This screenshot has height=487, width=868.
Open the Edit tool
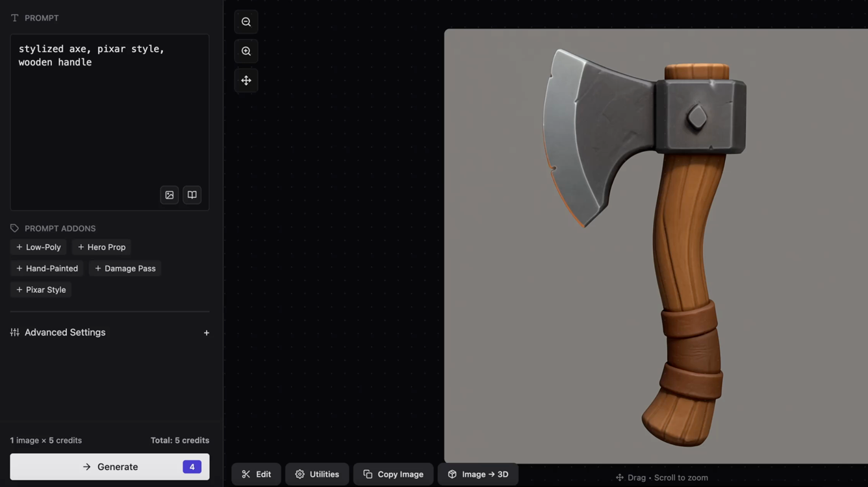[x=257, y=475]
